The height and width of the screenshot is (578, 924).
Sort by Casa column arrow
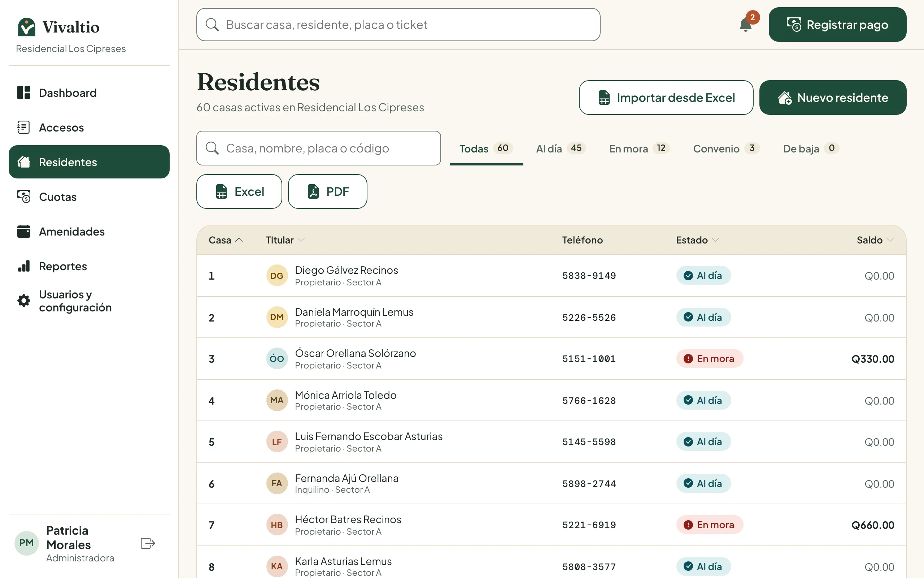239,240
